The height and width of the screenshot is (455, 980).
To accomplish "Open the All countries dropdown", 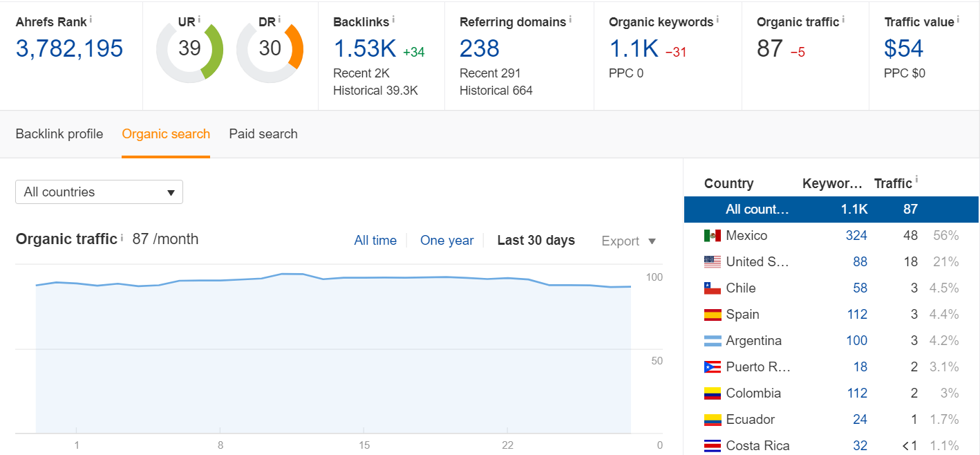I will (99, 192).
